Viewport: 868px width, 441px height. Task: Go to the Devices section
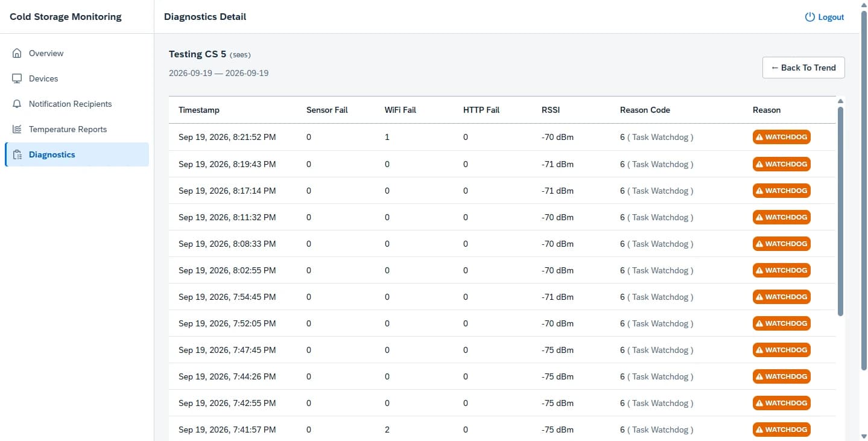pyautogui.click(x=77, y=78)
